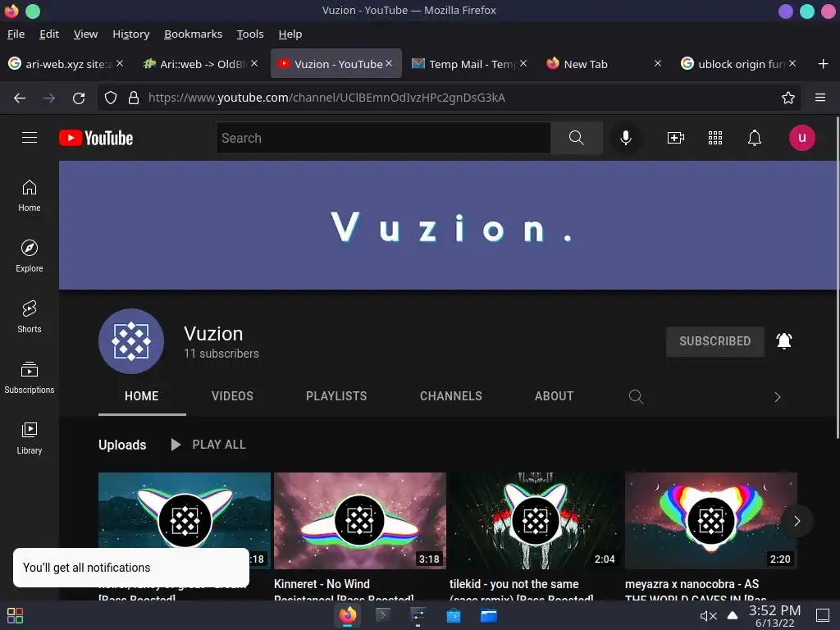840x630 pixels.
Task: View site security lock info
Action: pos(134,98)
